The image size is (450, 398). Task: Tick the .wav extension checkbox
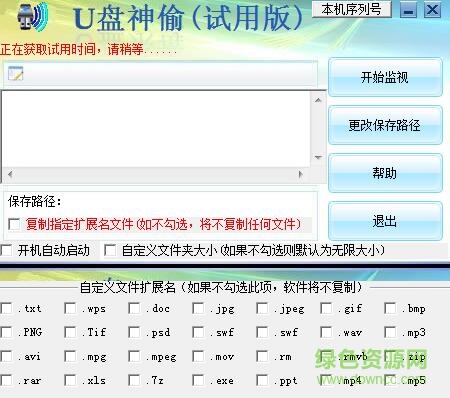326,332
